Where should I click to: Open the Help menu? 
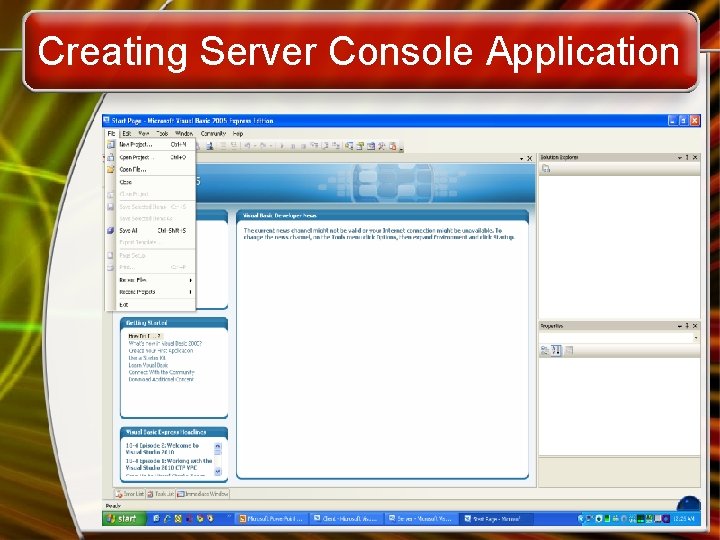pos(237,134)
